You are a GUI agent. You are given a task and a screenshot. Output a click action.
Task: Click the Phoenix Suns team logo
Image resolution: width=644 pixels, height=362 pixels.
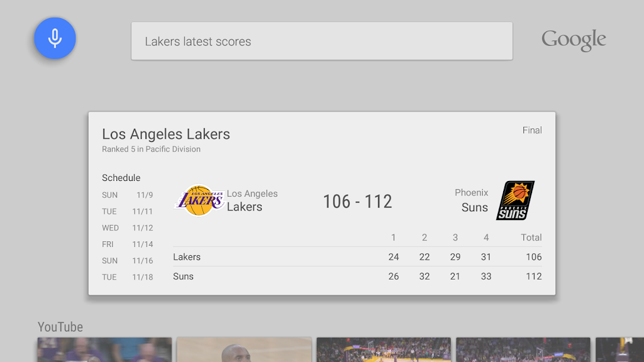(x=515, y=200)
